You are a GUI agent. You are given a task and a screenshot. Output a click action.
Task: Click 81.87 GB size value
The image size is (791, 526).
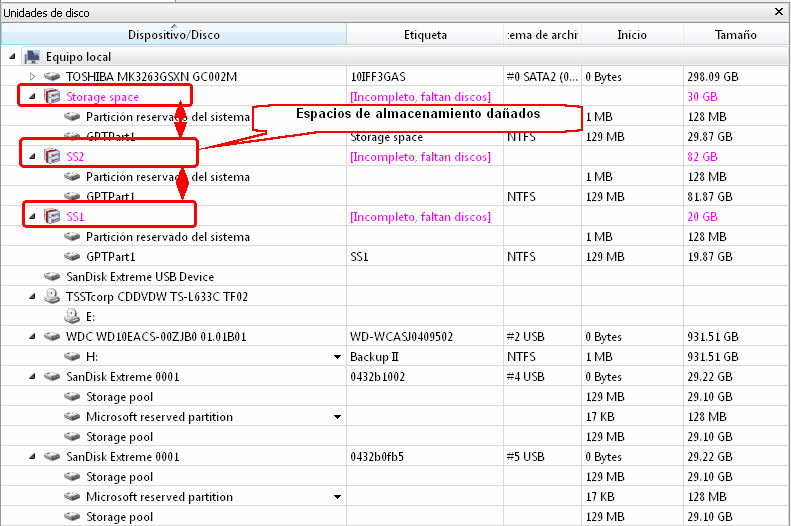[710, 197]
